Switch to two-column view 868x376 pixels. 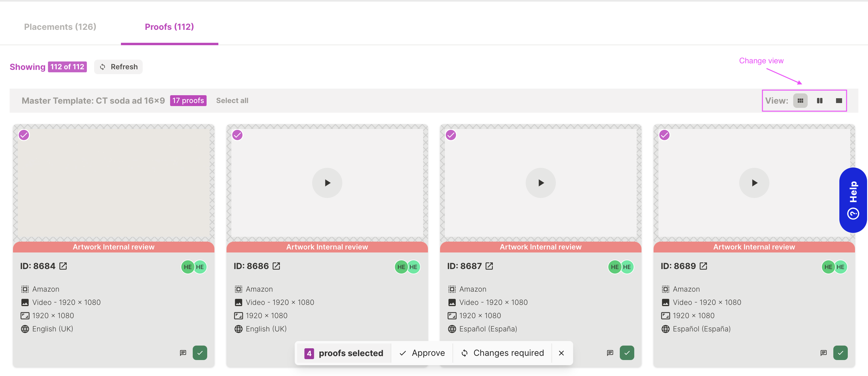(x=820, y=101)
